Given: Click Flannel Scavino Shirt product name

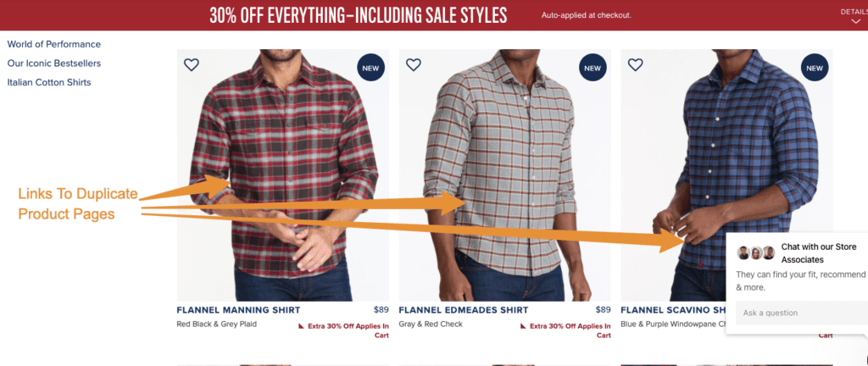Looking at the screenshot, I should (673, 310).
